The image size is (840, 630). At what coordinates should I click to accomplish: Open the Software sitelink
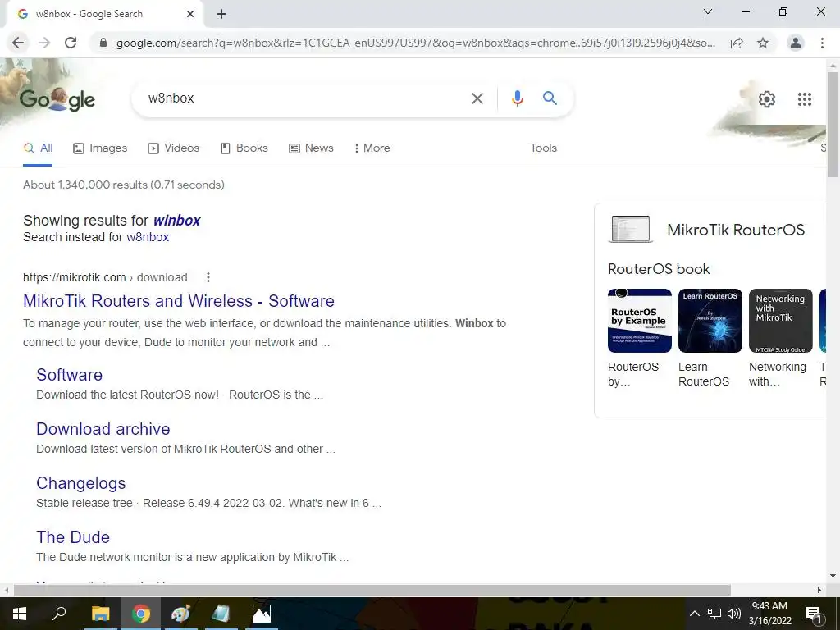[x=69, y=375]
